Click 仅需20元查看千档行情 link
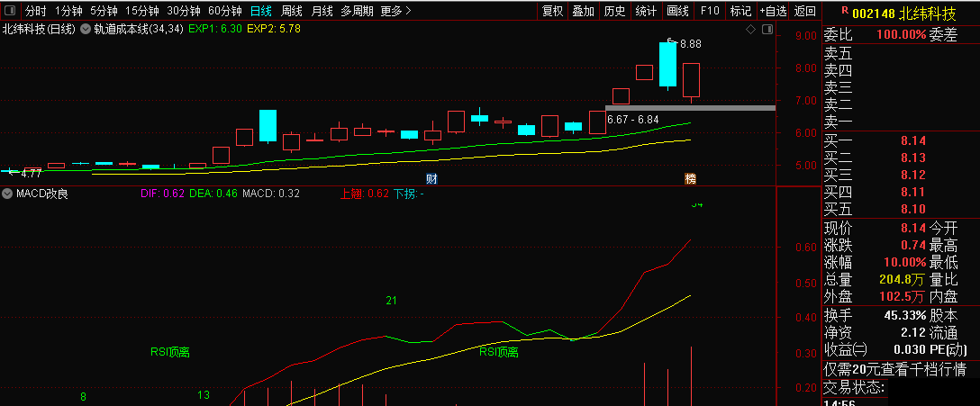980x406 pixels. click(x=894, y=369)
